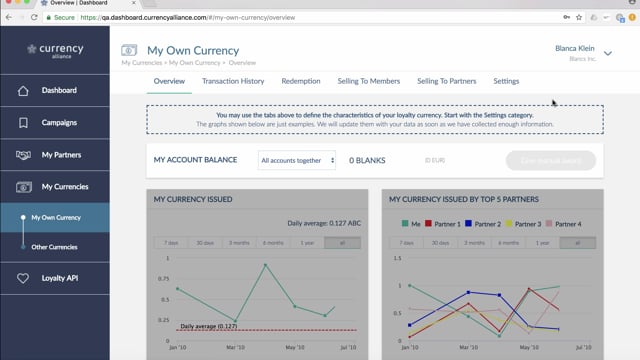
Task: Open the Selling To Partners tab
Action: (447, 81)
